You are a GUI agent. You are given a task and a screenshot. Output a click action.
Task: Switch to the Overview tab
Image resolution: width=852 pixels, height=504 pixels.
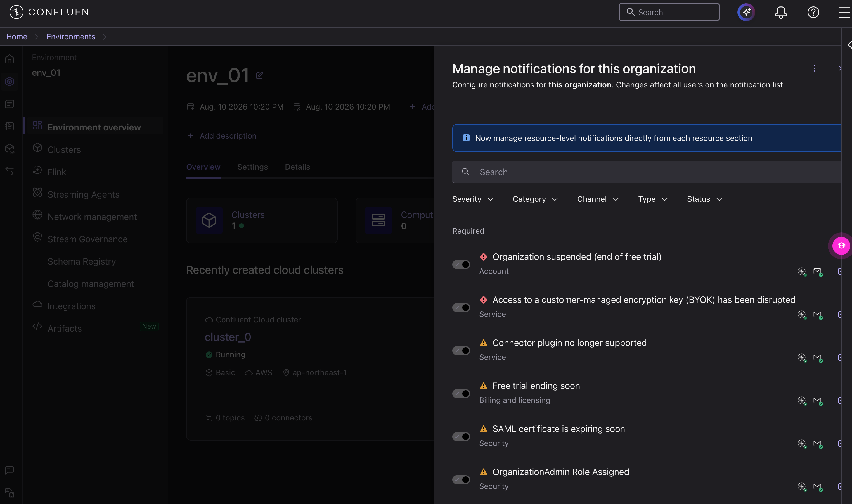pyautogui.click(x=203, y=167)
